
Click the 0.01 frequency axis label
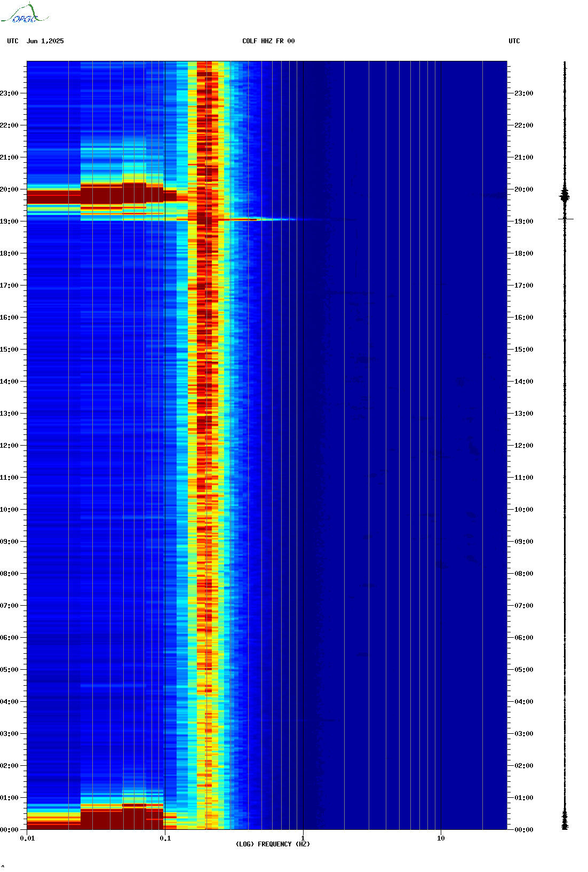pyautogui.click(x=28, y=838)
